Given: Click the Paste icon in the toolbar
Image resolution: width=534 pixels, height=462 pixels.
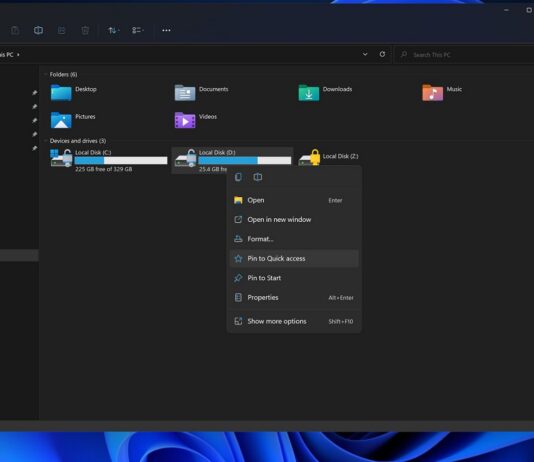Looking at the screenshot, I should click(x=15, y=30).
